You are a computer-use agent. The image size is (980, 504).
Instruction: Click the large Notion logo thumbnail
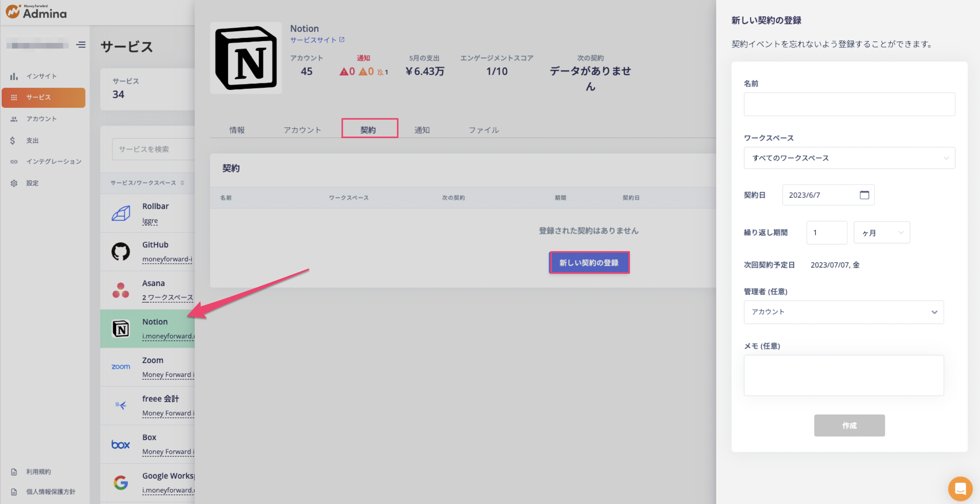point(246,58)
